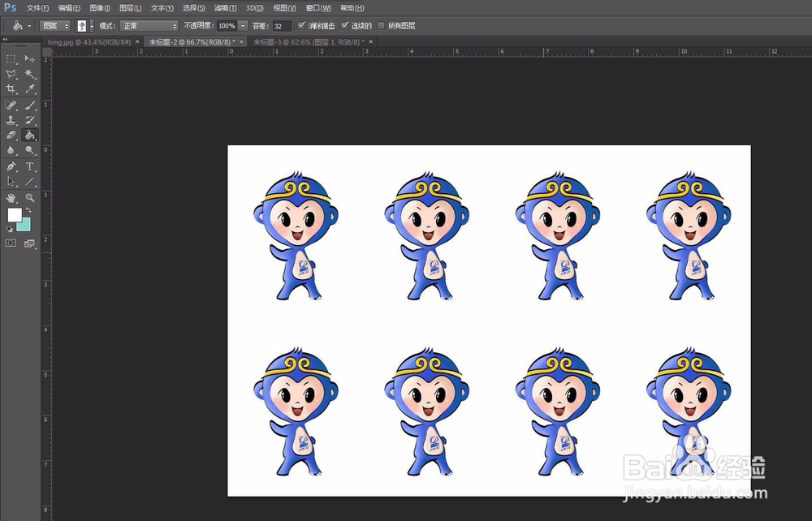Select the Move tool
This screenshot has width=812, height=521.
click(x=30, y=59)
